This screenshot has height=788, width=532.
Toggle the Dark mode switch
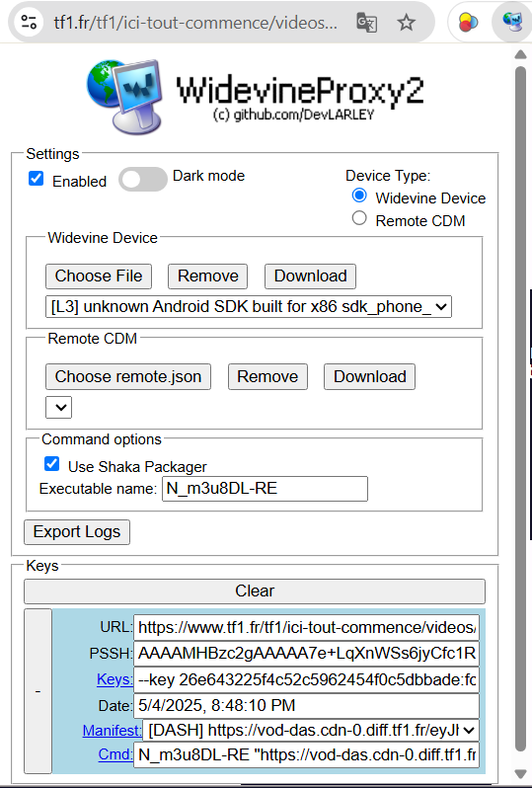(143, 180)
